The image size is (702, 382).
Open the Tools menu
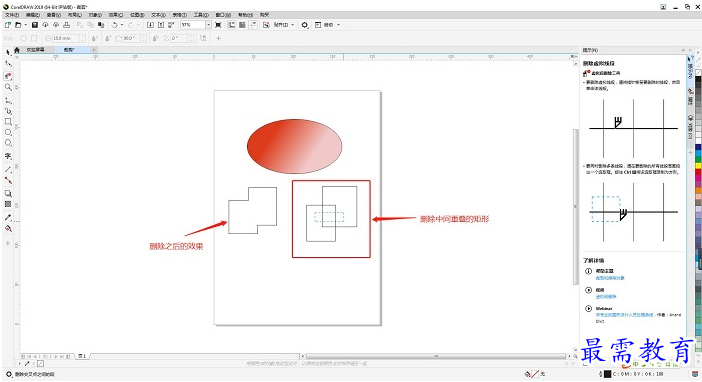pos(201,15)
